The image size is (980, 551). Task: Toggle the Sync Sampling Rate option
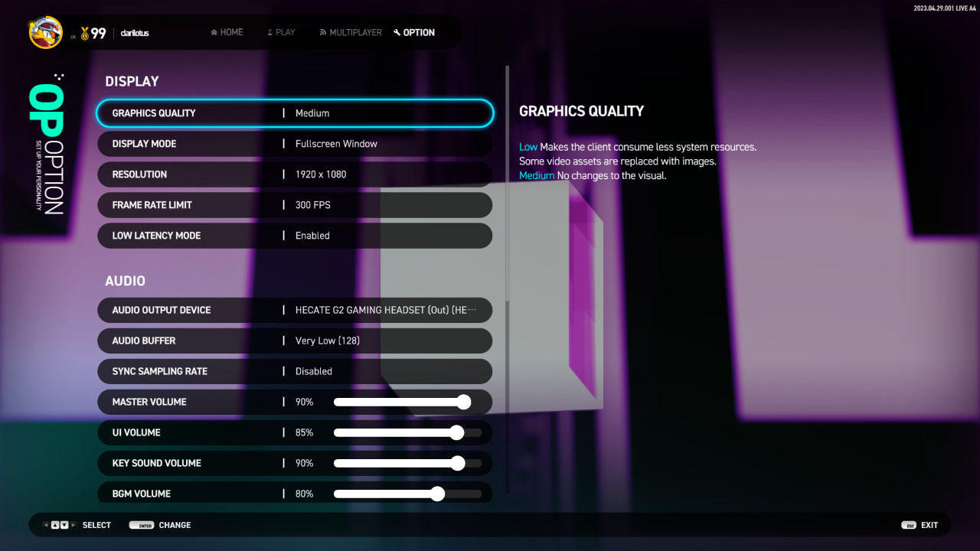(295, 371)
